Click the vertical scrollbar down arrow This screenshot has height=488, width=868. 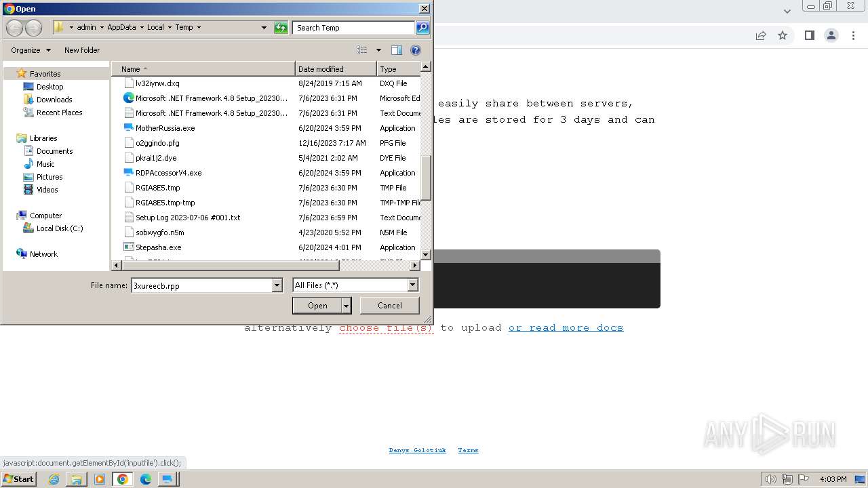click(426, 255)
